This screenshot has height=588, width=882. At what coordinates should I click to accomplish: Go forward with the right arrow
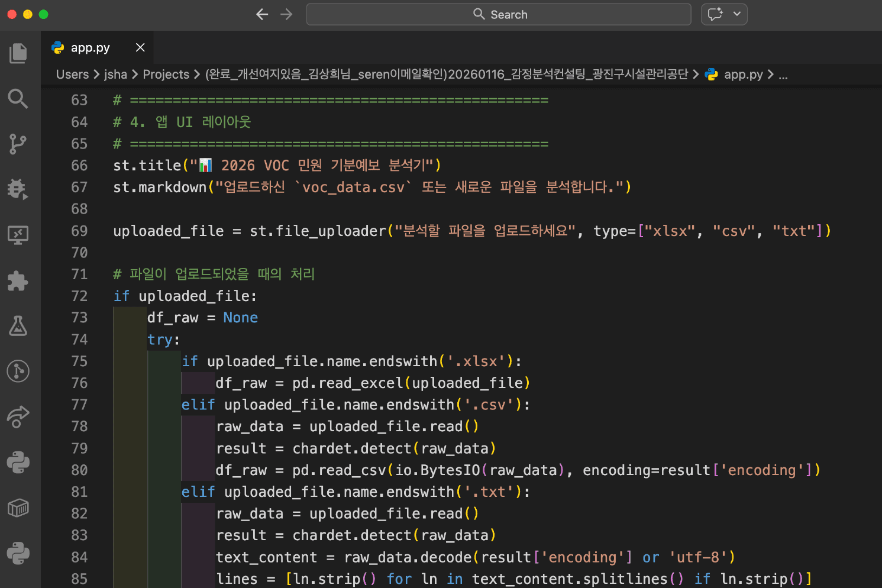click(x=287, y=14)
